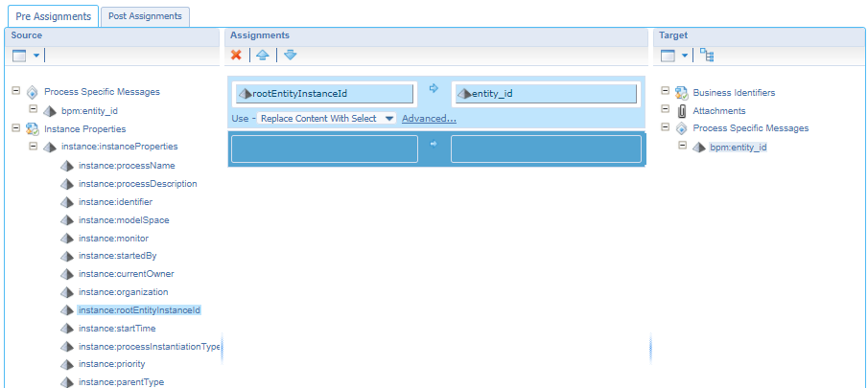Select instance:identifier in Source tree

[115, 202]
